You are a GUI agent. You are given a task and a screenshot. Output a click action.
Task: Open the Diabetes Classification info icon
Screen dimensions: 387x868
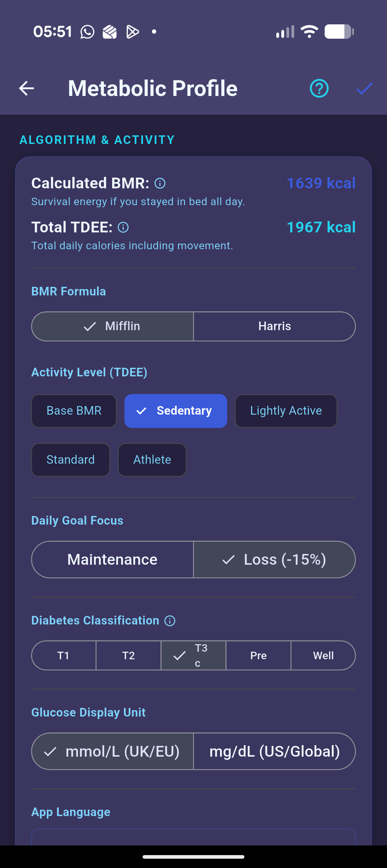(169, 621)
